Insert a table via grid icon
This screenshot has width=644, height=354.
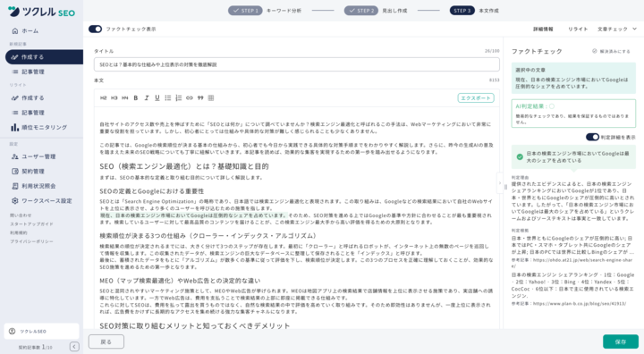click(x=211, y=97)
